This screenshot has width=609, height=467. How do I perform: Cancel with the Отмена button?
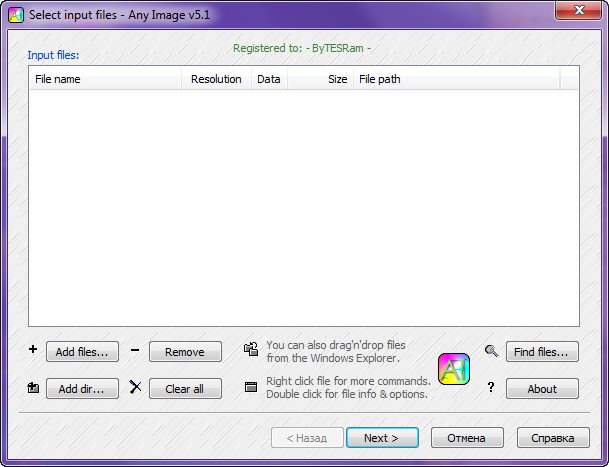467,438
